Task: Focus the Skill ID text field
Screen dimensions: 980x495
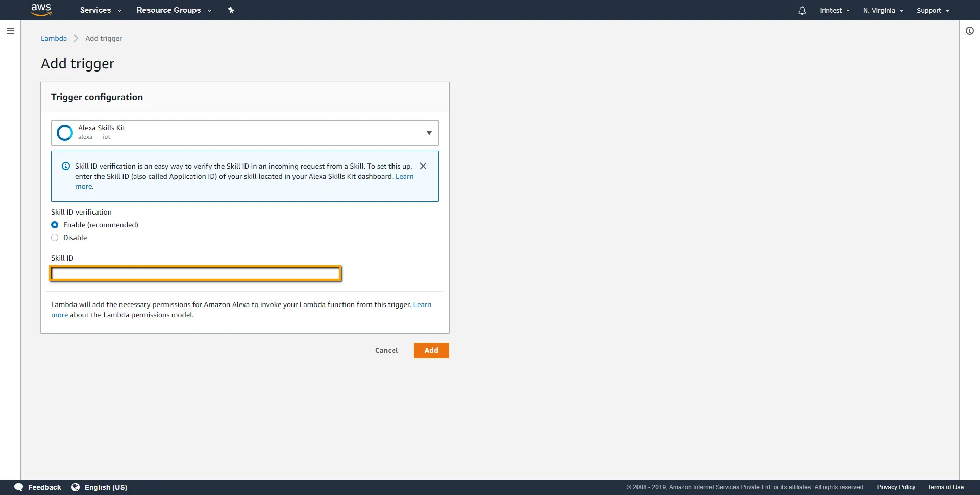Action: 195,274
